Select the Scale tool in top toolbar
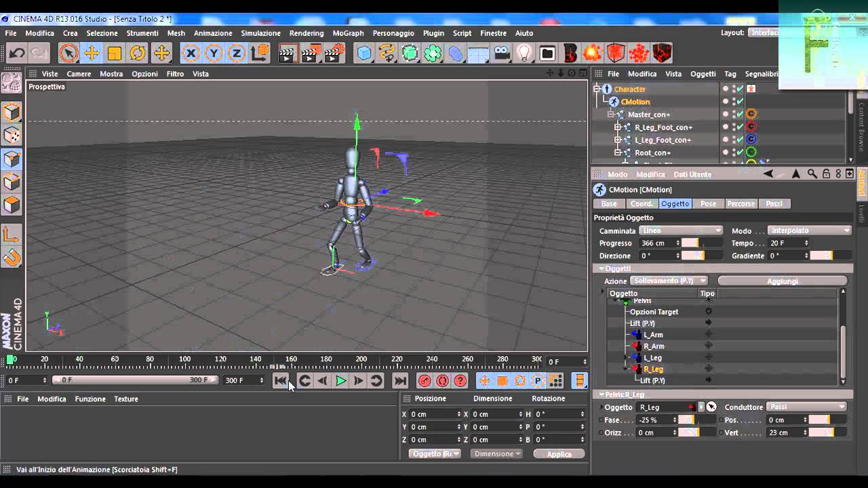 pos(115,53)
